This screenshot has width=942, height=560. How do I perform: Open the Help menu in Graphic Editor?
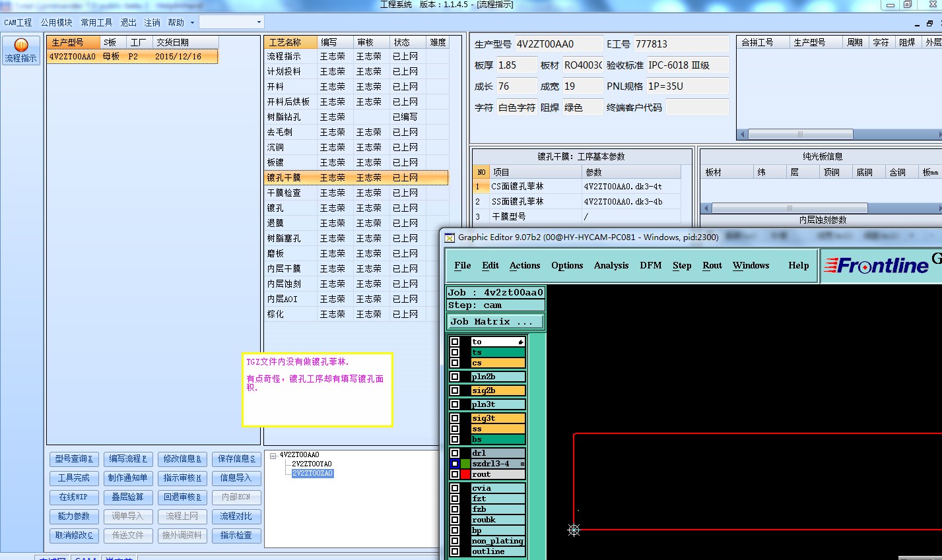[x=798, y=265]
